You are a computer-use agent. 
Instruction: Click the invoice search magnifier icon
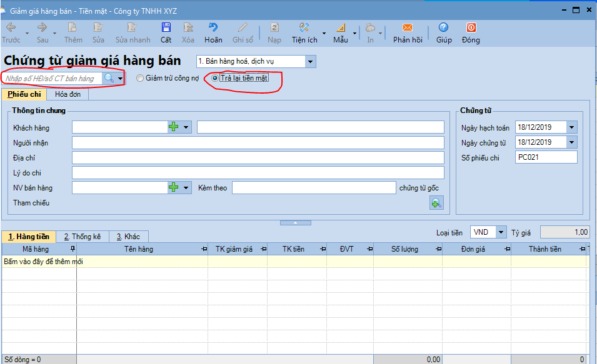109,78
